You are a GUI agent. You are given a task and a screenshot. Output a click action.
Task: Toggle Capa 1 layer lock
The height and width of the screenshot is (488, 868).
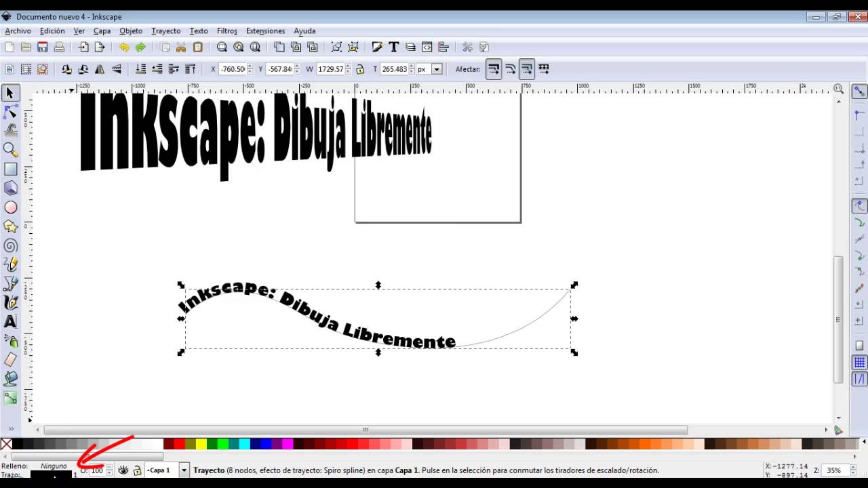[137, 470]
